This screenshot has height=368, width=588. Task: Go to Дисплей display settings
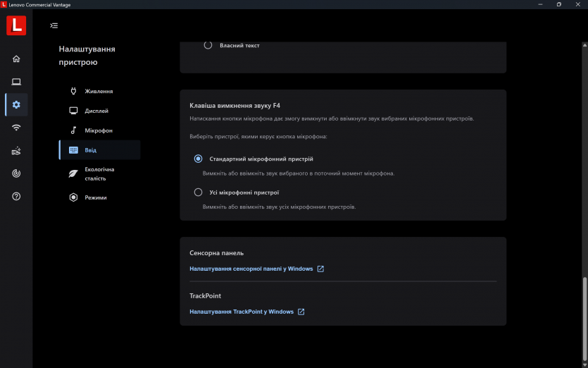pyautogui.click(x=96, y=111)
